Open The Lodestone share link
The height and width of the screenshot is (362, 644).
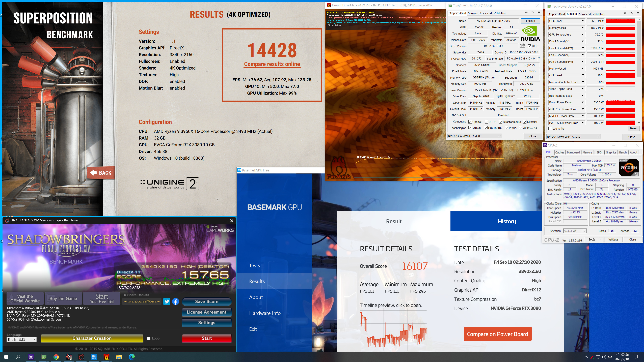tap(142, 301)
